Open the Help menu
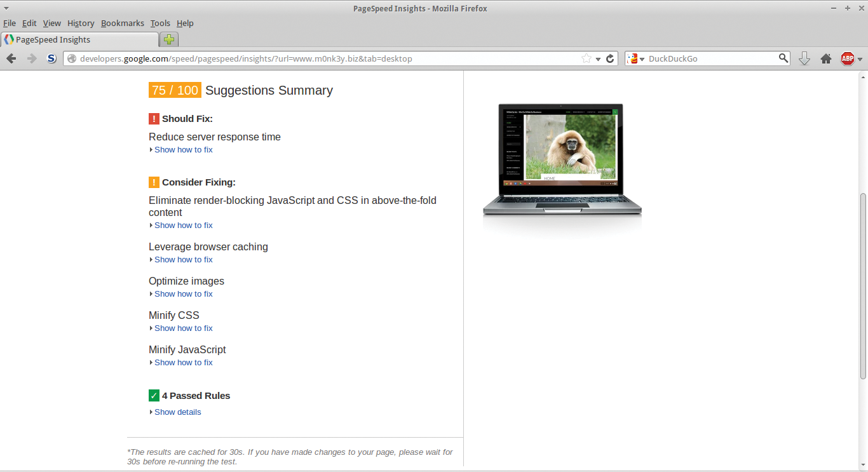Image resolution: width=868 pixels, height=472 pixels. point(185,23)
